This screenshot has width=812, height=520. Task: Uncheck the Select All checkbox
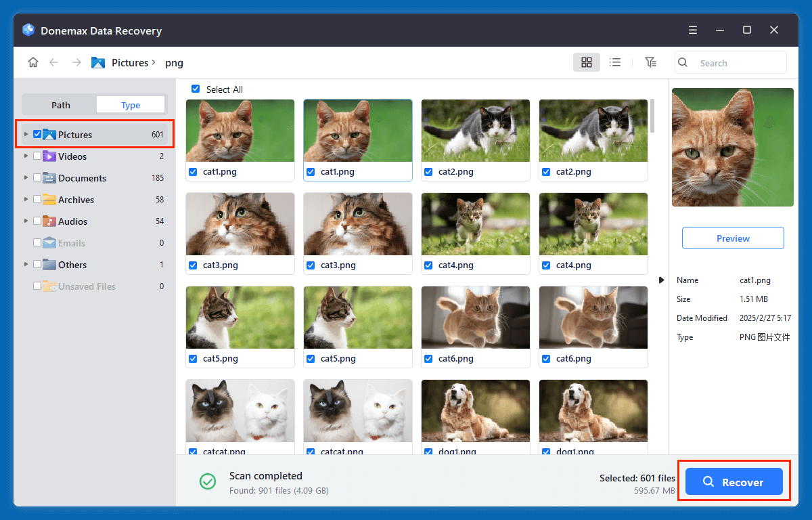point(196,89)
